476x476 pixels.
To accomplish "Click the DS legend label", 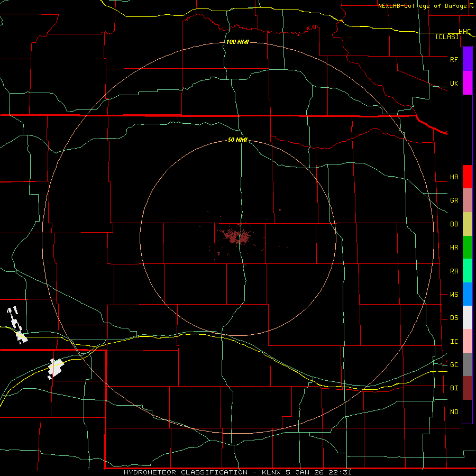I will (454, 318).
